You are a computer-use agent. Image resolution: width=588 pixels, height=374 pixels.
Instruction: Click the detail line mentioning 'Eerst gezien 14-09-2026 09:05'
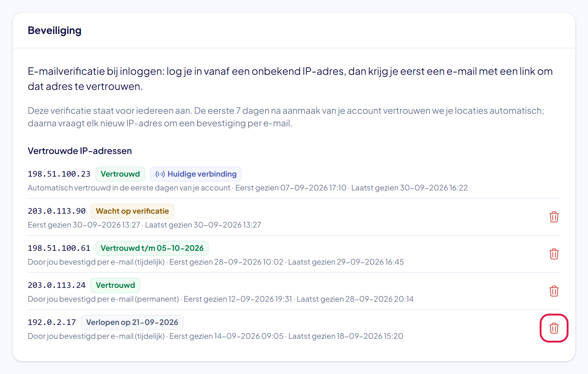click(x=215, y=336)
